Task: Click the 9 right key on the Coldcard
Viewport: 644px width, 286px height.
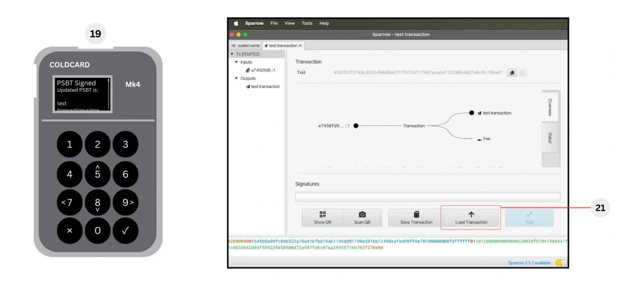Action: (x=125, y=202)
